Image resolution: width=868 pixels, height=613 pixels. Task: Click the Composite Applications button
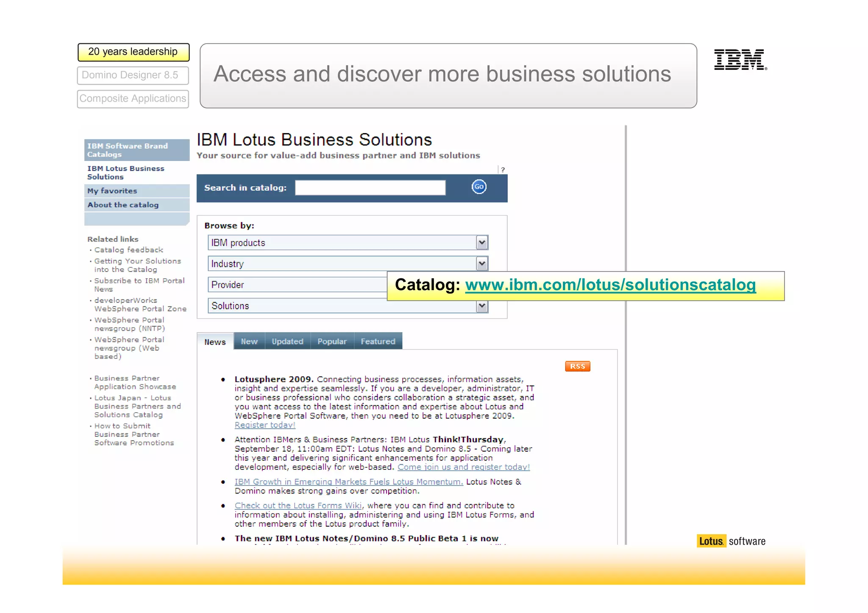[x=133, y=98]
